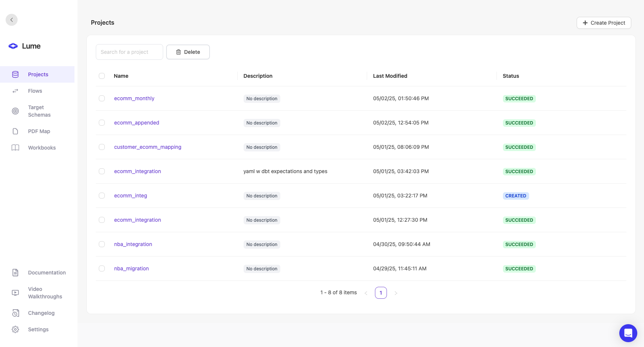Click the plus icon in Create Project
Screen dimensions: 644x347
585,23
